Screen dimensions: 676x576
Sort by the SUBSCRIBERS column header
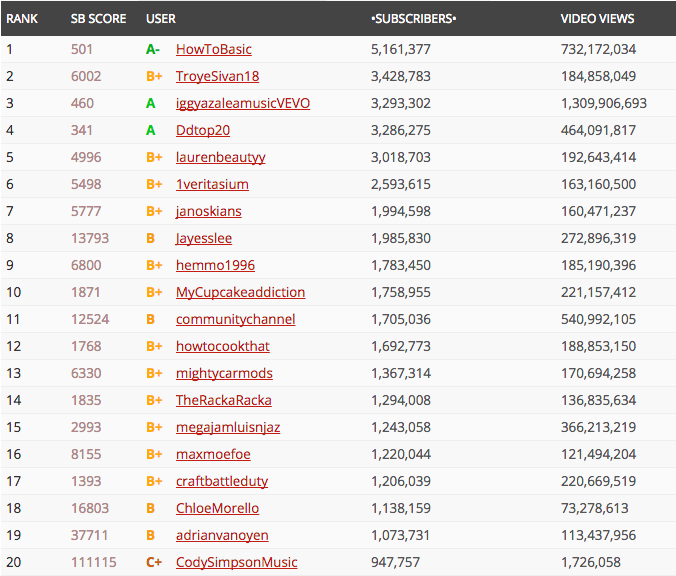[x=413, y=19]
